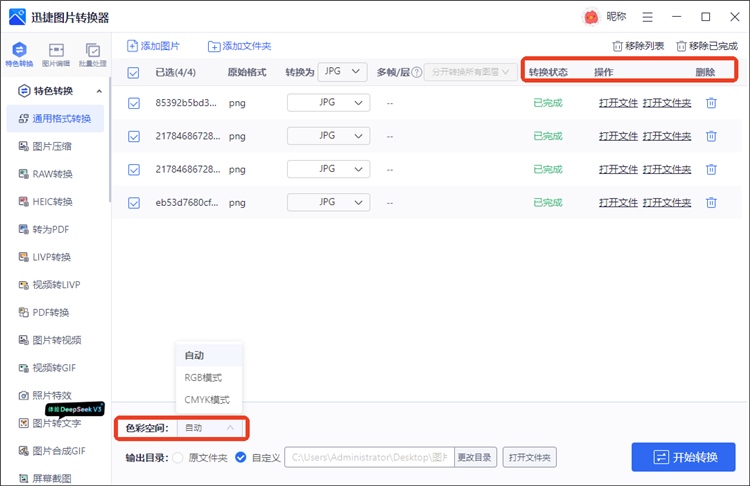Uncheck the 85392b5bd3 file checkbox
This screenshot has height=486, width=750.
click(x=134, y=103)
